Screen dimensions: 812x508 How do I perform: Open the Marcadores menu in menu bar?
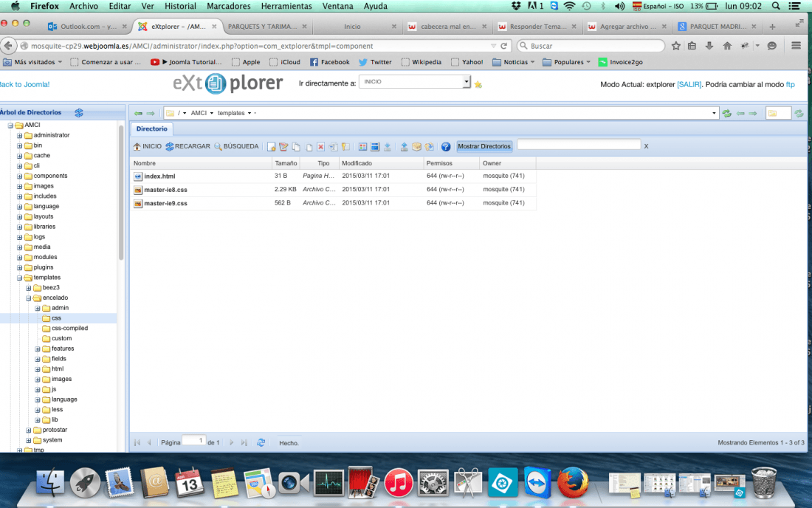(228, 6)
